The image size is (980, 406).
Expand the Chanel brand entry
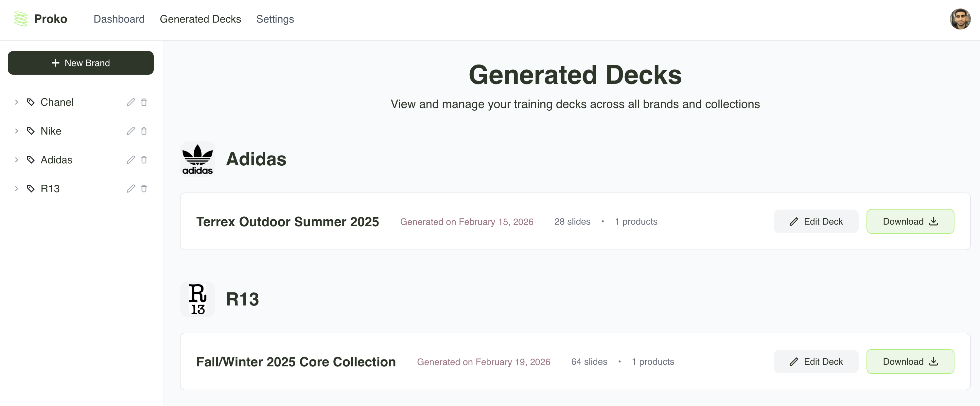click(17, 102)
